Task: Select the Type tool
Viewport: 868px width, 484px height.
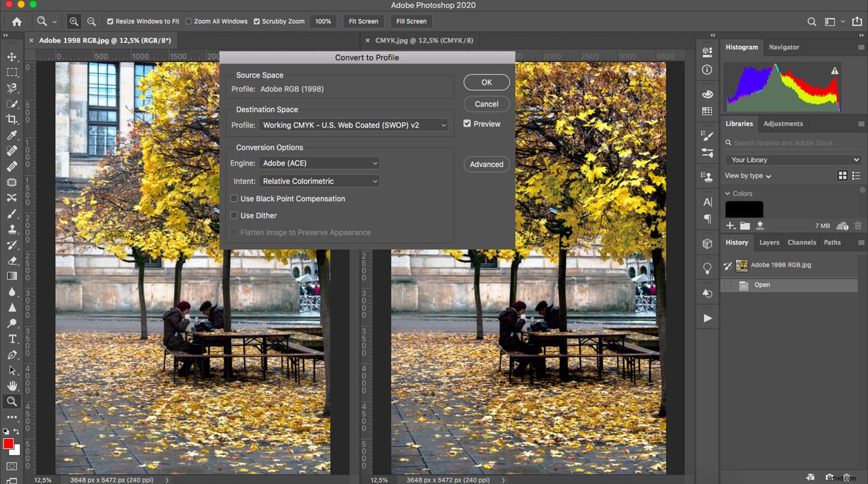Action: pos(12,339)
